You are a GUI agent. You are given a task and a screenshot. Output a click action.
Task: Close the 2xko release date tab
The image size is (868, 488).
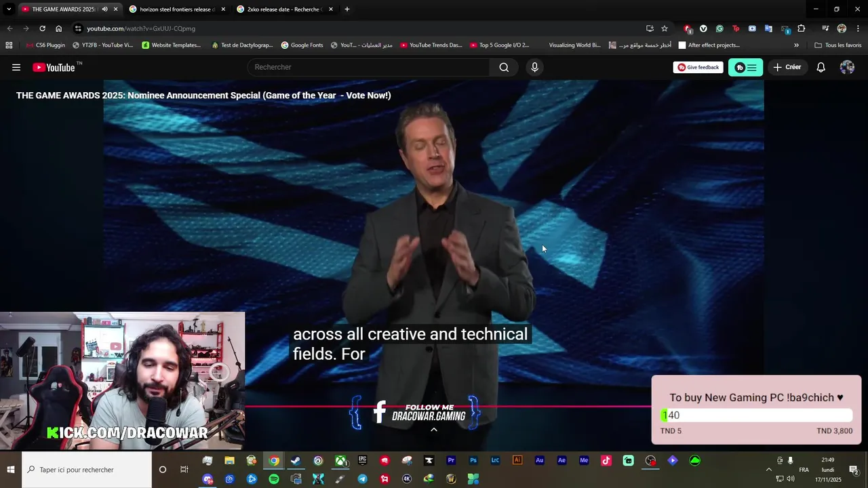click(331, 9)
